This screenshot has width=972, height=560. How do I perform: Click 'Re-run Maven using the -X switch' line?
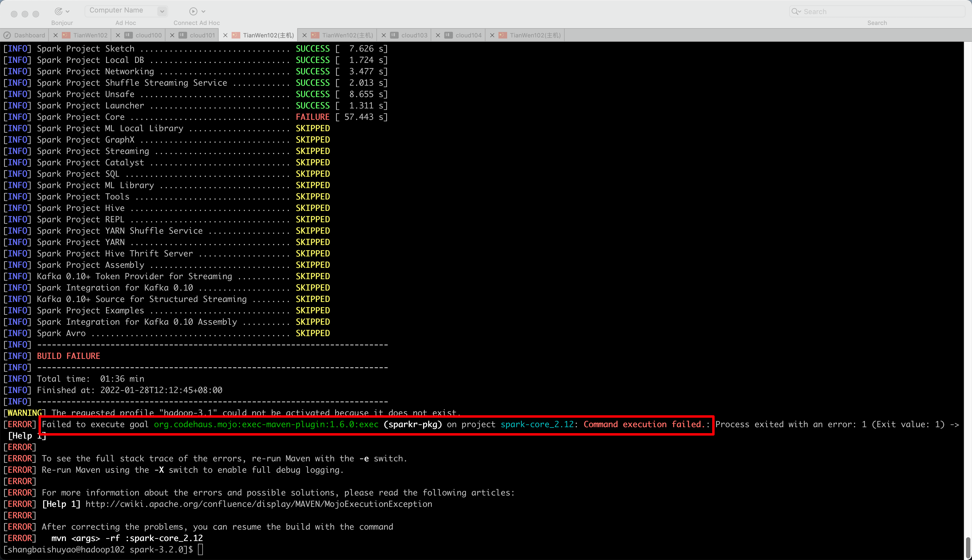(173, 470)
